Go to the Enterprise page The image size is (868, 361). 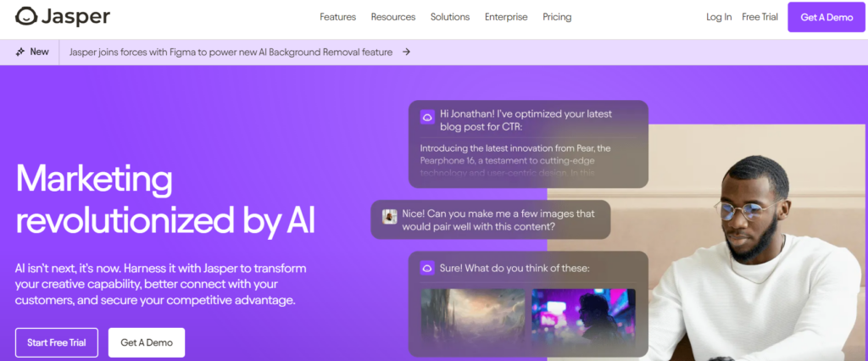[506, 17]
